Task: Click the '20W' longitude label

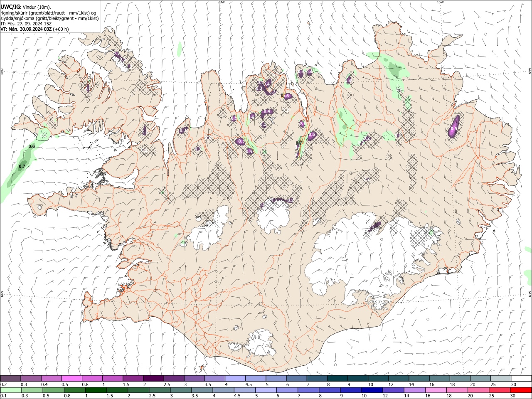Action: (x=222, y=2)
